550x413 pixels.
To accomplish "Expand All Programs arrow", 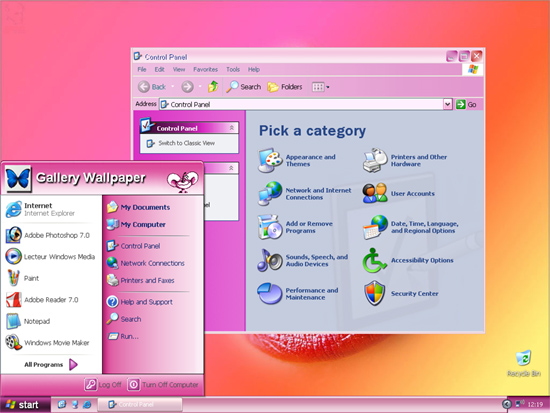I will click(x=73, y=365).
